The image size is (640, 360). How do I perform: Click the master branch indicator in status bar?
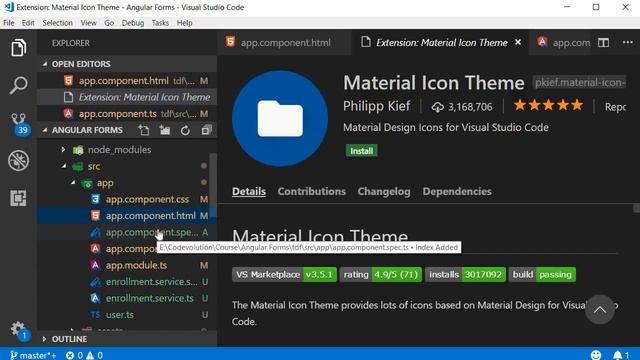(33, 355)
